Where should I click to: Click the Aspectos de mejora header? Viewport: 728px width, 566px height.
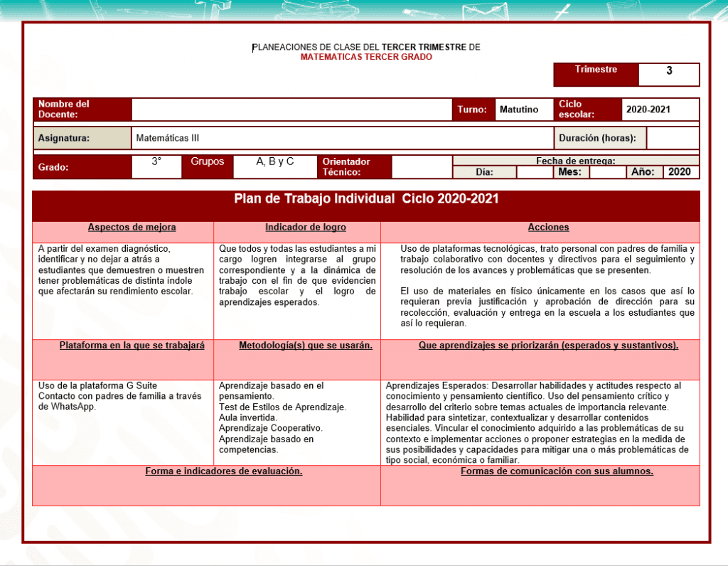pos(132,228)
